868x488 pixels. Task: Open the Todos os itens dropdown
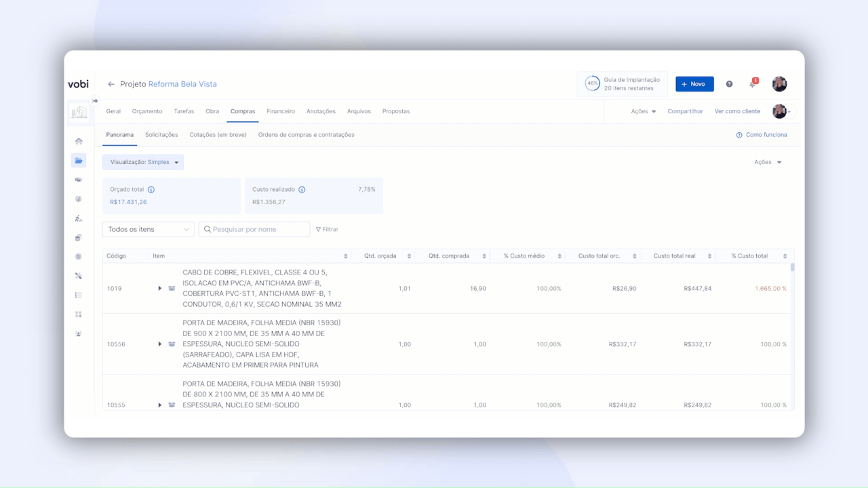(149, 230)
